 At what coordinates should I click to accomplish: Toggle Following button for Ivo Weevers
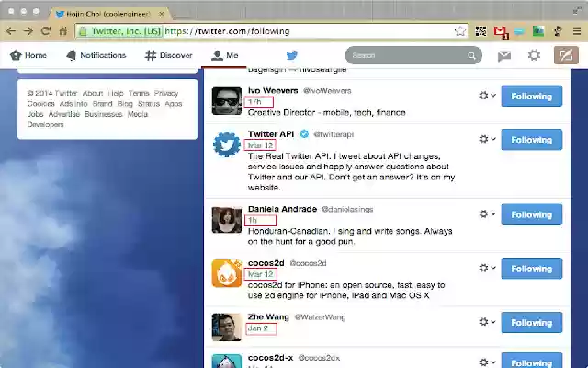click(531, 96)
